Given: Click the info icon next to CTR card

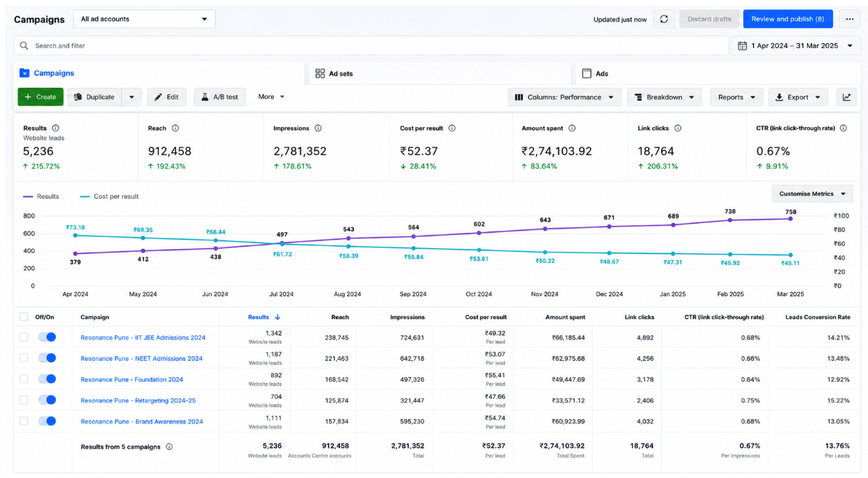Looking at the screenshot, I should click(843, 128).
